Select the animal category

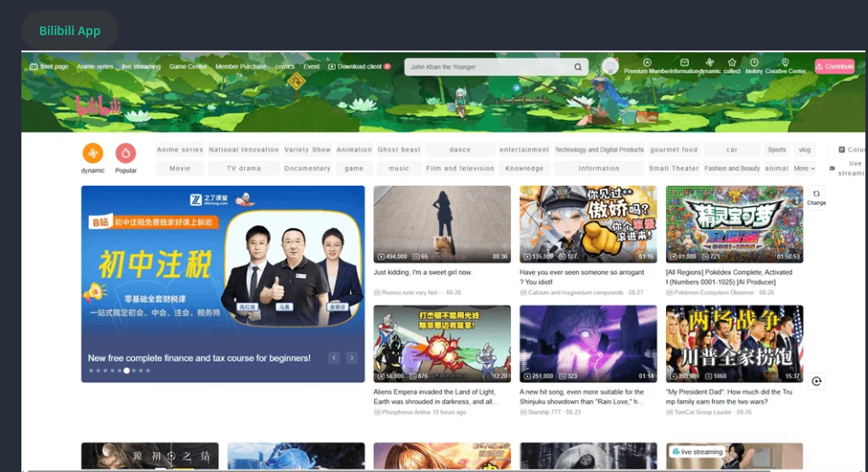coord(776,169)
